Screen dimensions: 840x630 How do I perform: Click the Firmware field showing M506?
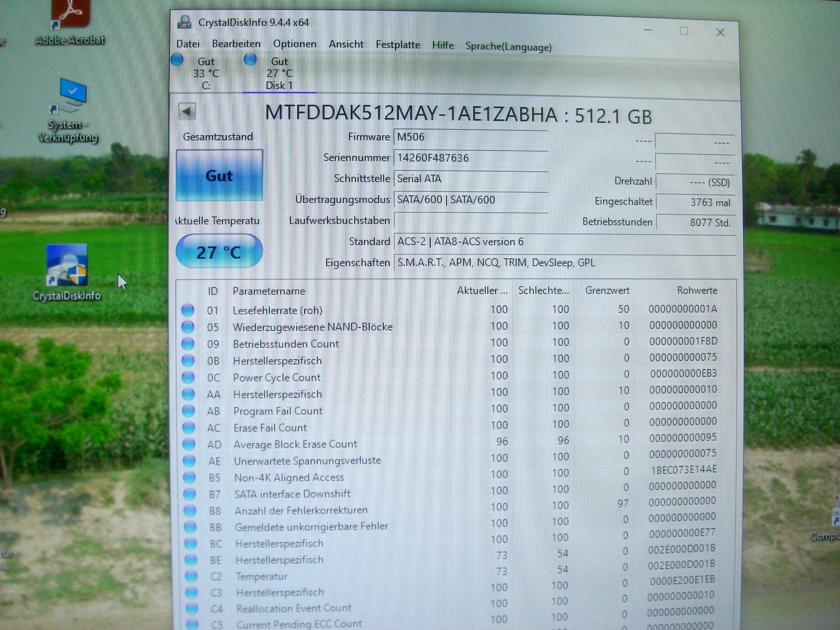470,137
